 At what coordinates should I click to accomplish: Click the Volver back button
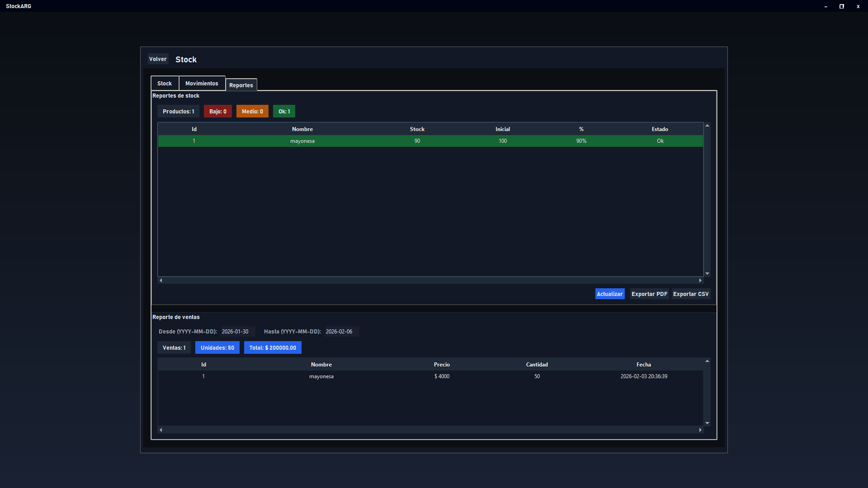(158, 59)
